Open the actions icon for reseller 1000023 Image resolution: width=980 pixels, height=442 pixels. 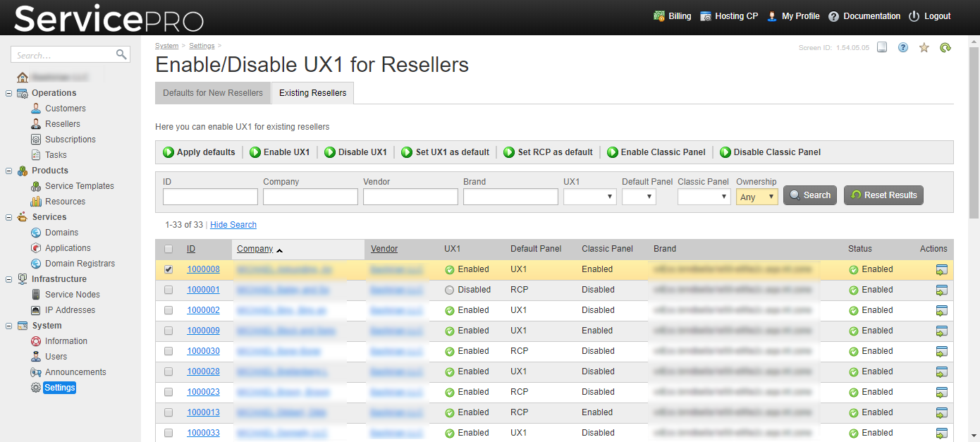point(941,392)
